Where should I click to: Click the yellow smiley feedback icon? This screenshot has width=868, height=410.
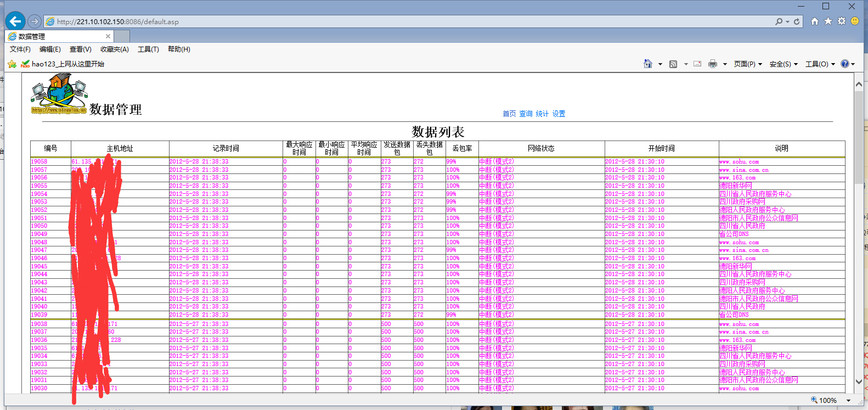pyautogui.click(x=855, y=21)
